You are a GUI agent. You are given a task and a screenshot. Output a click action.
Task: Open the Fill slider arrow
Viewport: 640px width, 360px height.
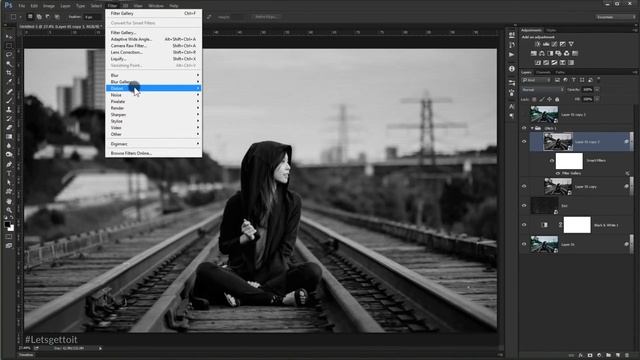click(x=597, y=99)
